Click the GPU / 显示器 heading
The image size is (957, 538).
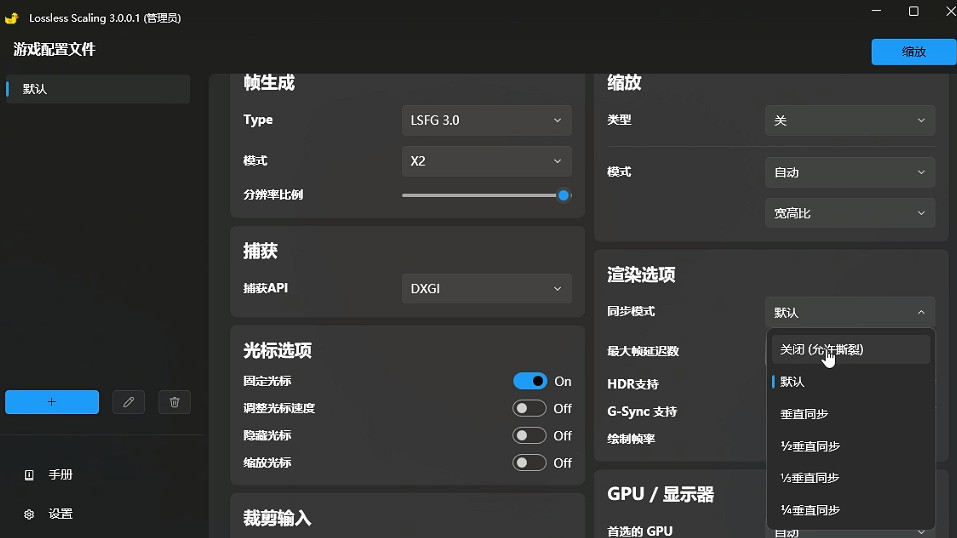tap(660, 494)
